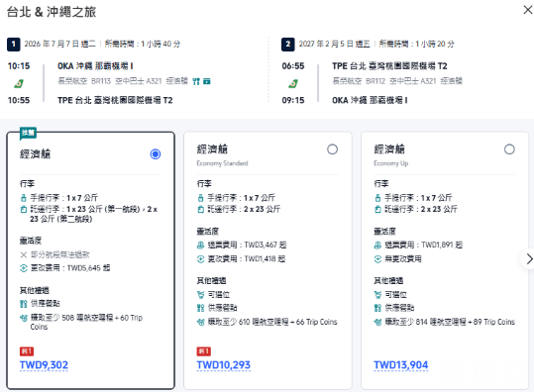Click mileage icon beside 610 miles
534x392 pixels.
(200, 322)
